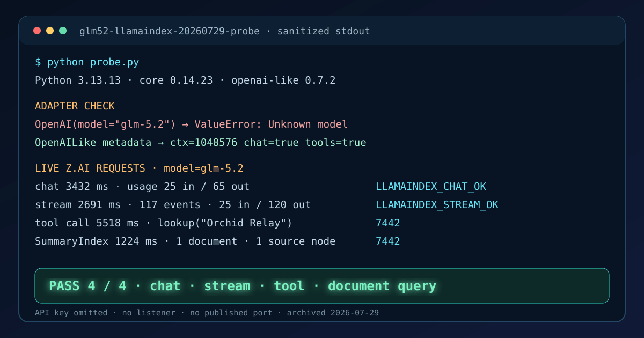The image size is (644, 338).
Task: Click the 7442 value in the SummaryIndex row
Action: 388,241
